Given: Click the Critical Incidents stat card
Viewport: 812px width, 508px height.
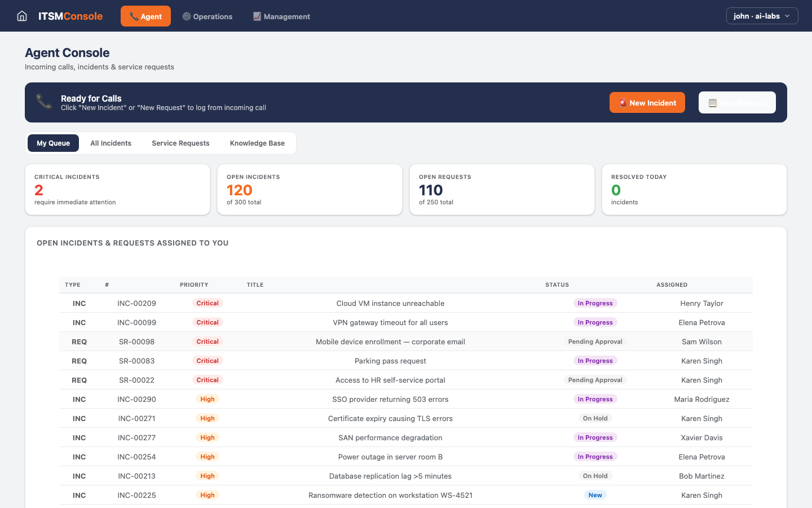Looking at the screenshot, I should coord(117,189).
